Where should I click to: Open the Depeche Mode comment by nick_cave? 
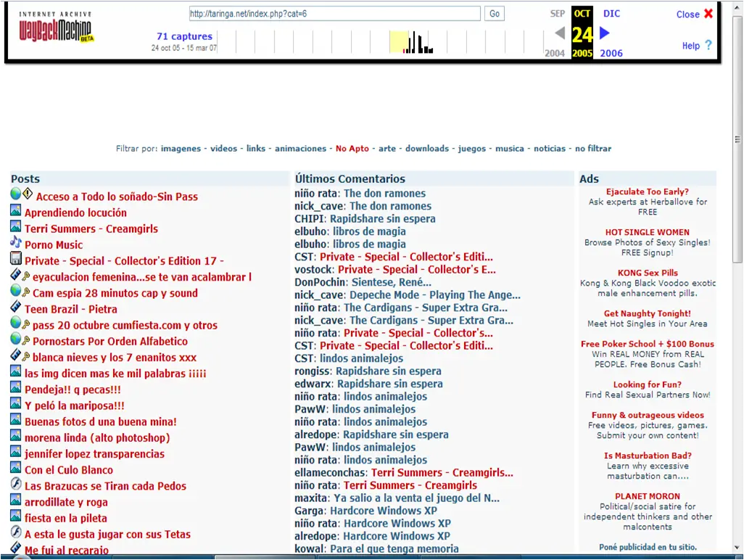click(x=435, y=295)
